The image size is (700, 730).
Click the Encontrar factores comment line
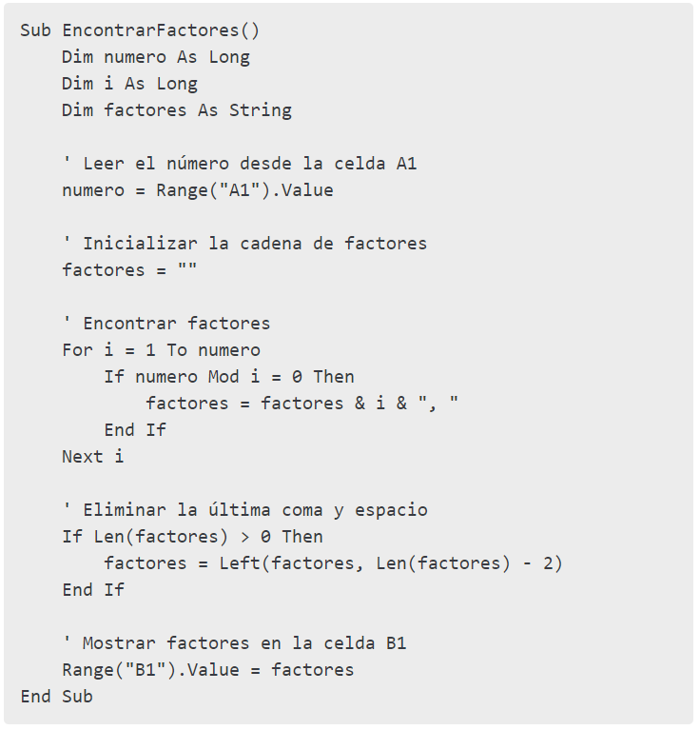click(x=166, y=323)
